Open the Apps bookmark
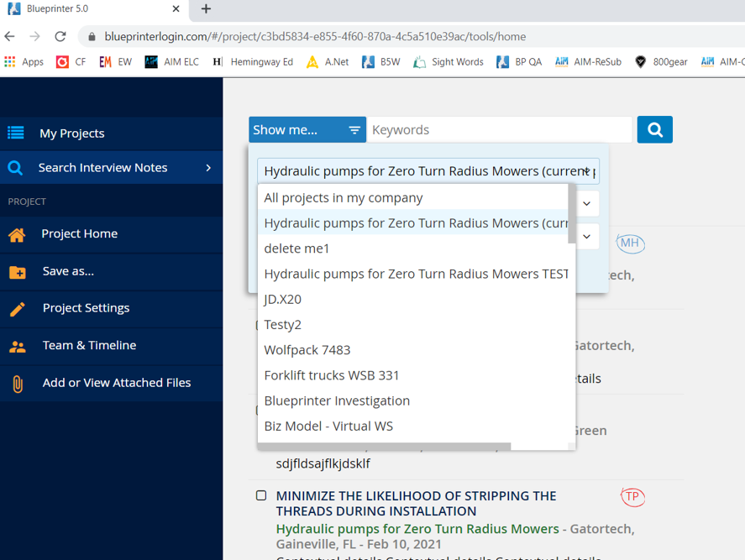The height and width of the screenshot is (560, 745). (x=24, y=62)
